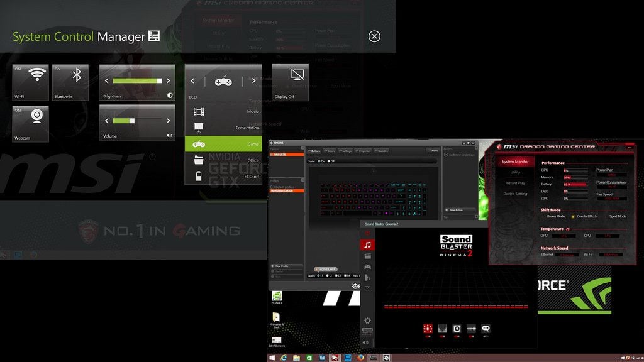Image resolution: width=644 pixels, height=362 pixels.
Task: Click the Display Off tile
Action: [x=290, y=82]
